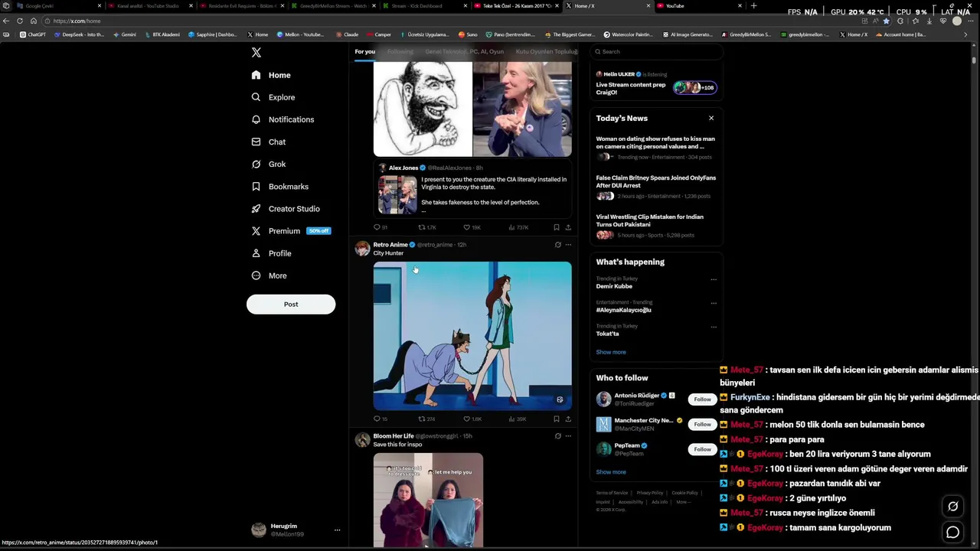The height and width of the screenshot is (551, 980).
Task: Click the browser back arrow
Action: 7,21
